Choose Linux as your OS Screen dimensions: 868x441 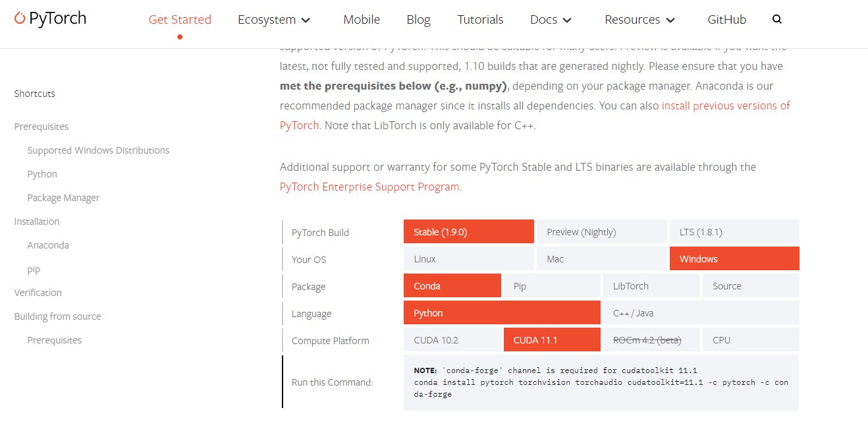pos(468,259)
